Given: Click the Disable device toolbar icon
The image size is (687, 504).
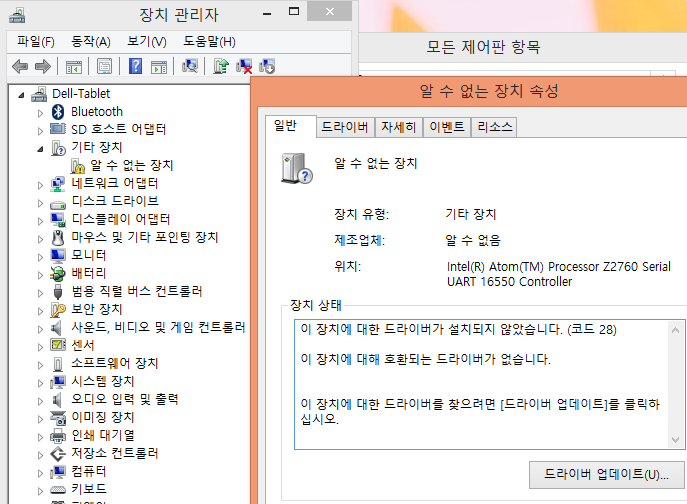Looking at the screenshot, I should coord(267,66).
